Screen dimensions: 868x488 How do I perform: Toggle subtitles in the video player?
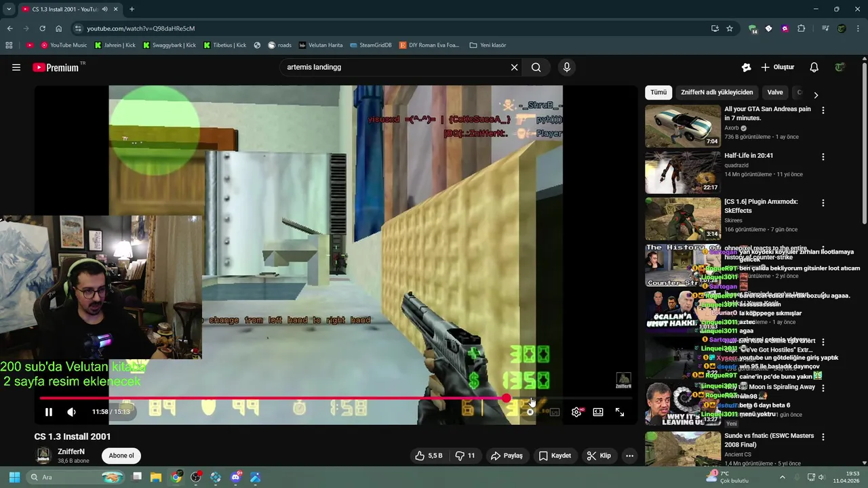click(555, 412)
